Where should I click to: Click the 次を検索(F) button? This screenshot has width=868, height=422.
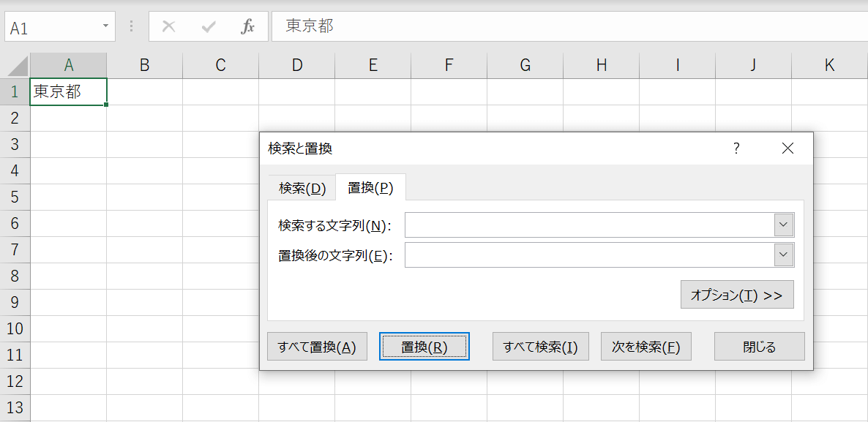click(646, 347)
